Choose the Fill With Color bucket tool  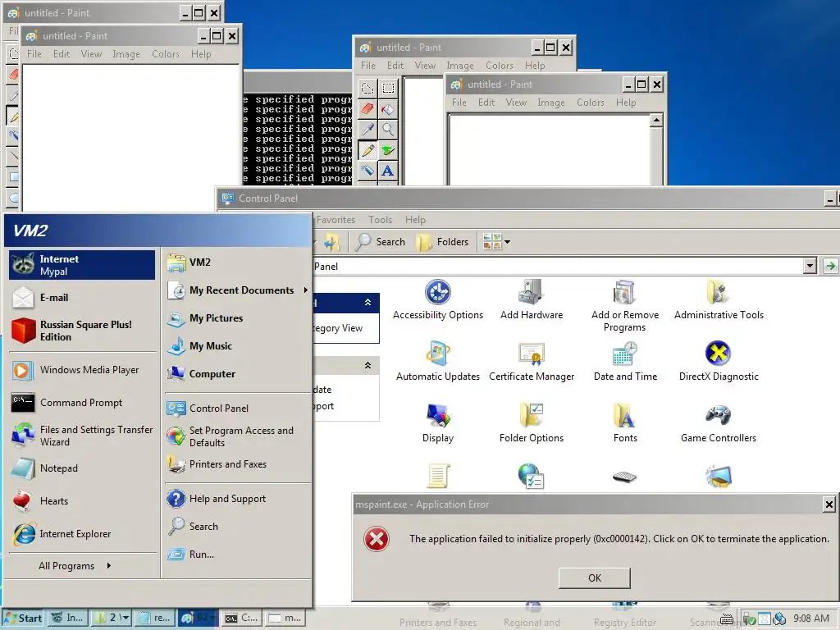pos(388,109)
